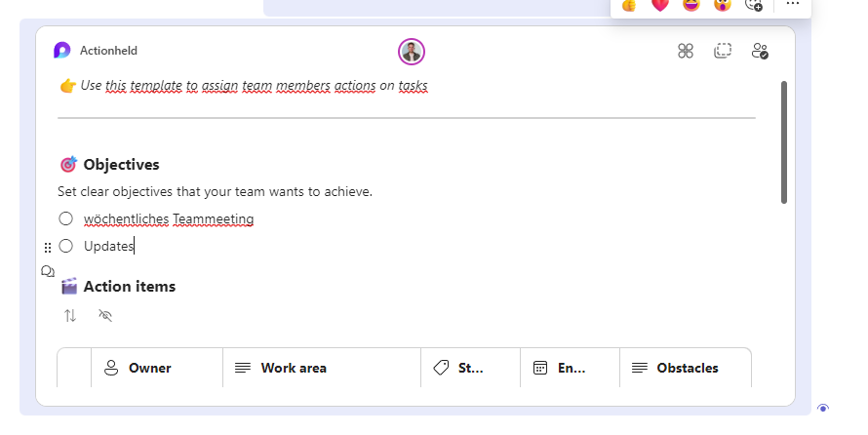Screen dimensions: 868x435
Task: Click the person icon in Owner header
Action: click(x=111, y=368)
